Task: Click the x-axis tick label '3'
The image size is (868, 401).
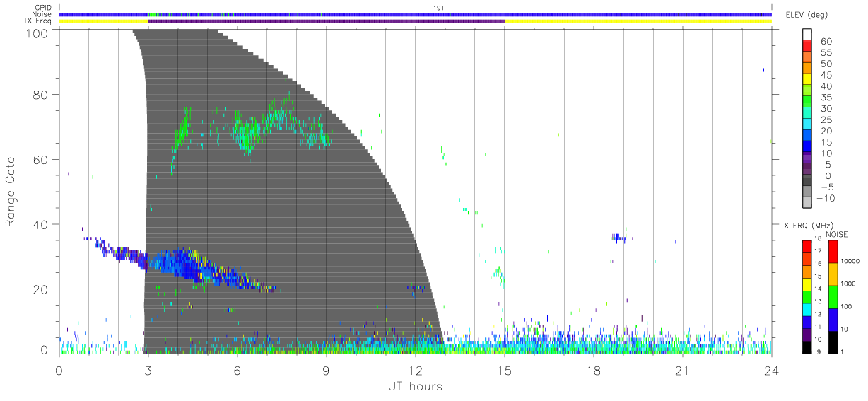Action: (x=148, y=371)
